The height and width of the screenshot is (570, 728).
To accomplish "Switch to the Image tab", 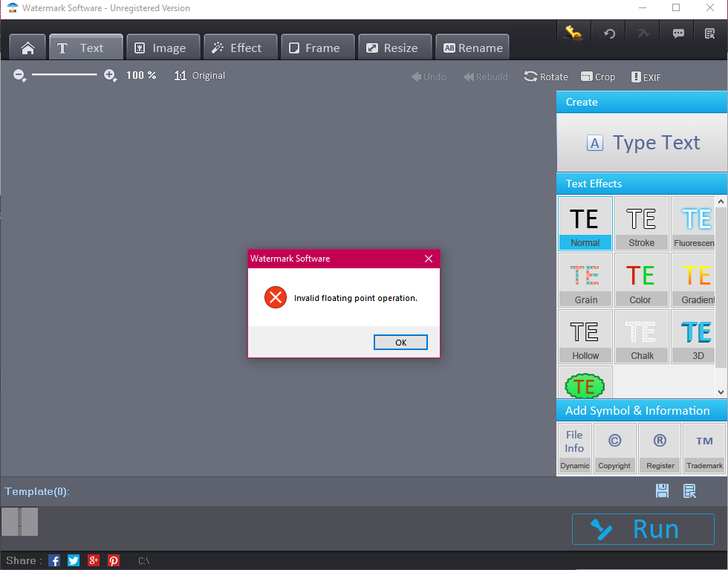I will 163,48.
